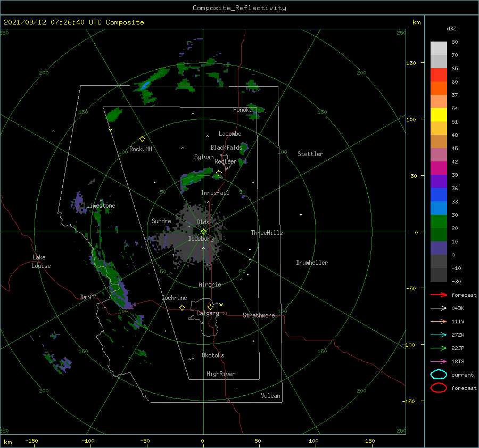Click the yellow diamond marker near Cochrane
The height and width of the screenshot is (448, 479).
(x=182, y=307)
